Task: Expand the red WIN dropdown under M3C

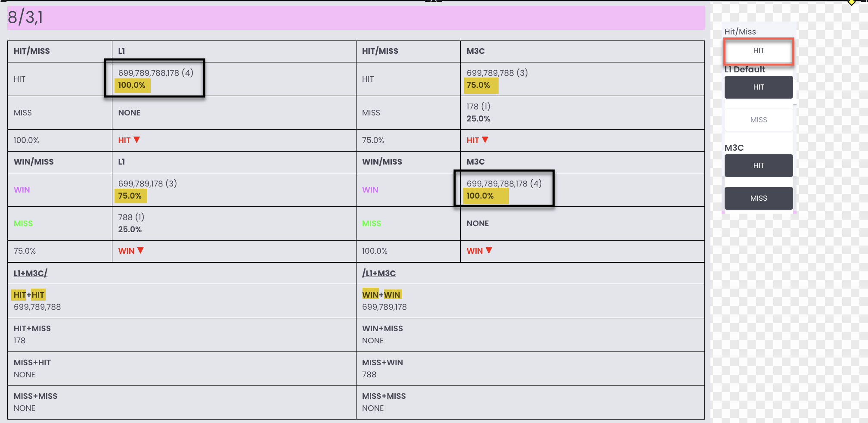Action: tap(479, 251)
